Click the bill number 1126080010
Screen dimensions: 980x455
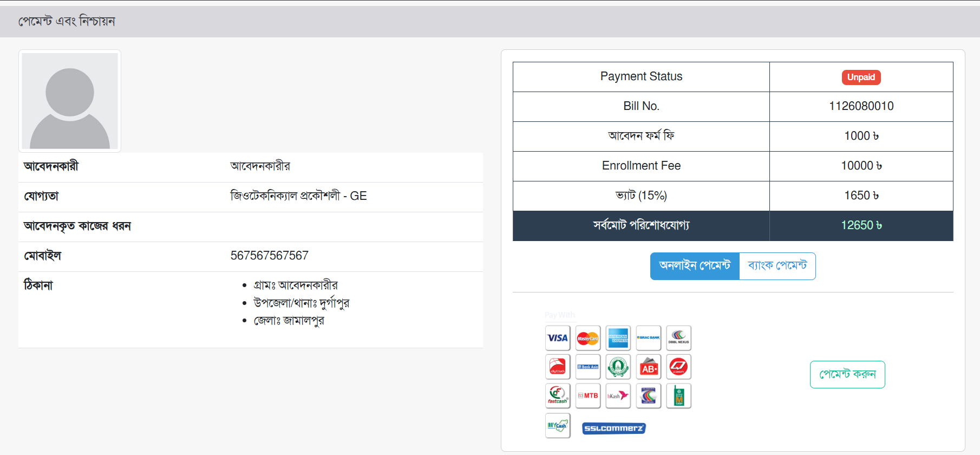point(861,106)
